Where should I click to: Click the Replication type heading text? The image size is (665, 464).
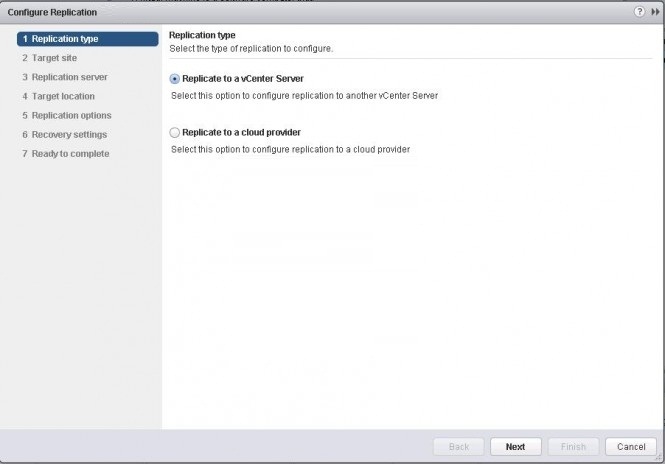[202, 35]
